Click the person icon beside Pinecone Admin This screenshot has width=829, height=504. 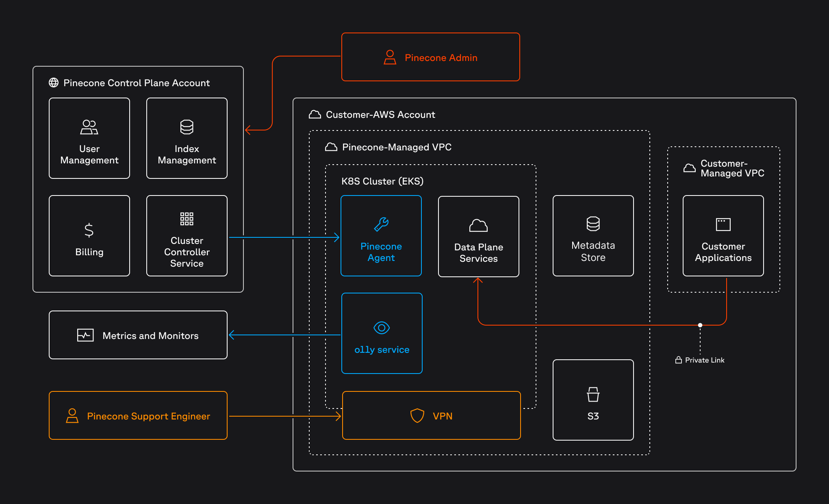(x=390, y=57)
